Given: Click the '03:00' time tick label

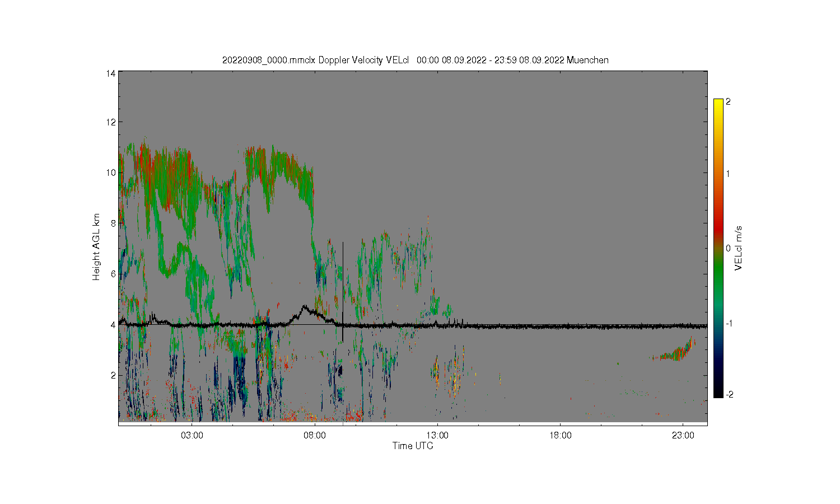Looking at the screenshot, I should point(192,436).
